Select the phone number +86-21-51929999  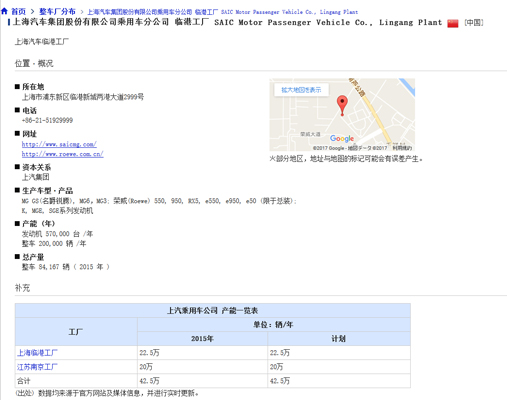pos(47,120)
